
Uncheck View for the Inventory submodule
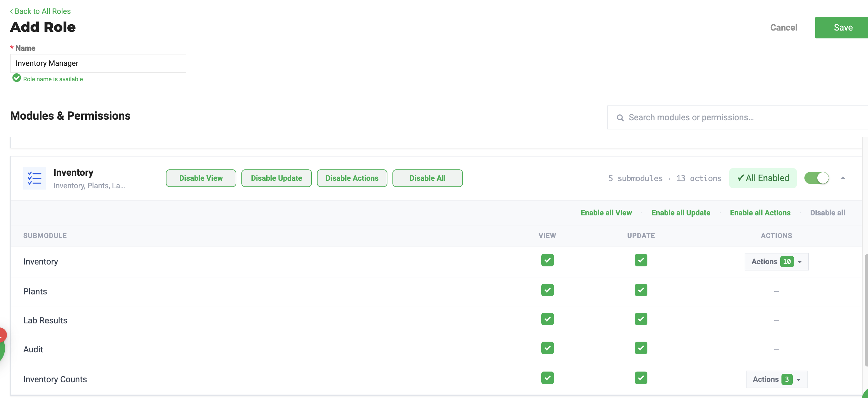tap(547, 260)
